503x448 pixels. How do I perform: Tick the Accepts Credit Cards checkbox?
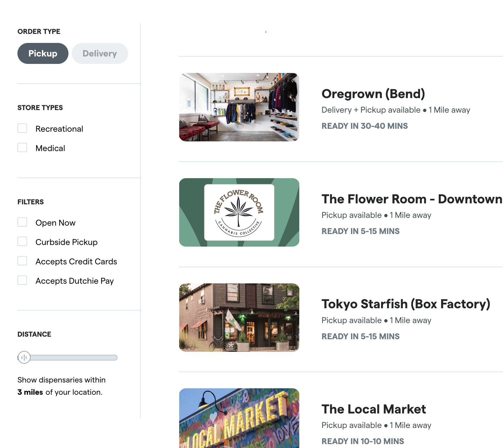(x=22, y=261)
